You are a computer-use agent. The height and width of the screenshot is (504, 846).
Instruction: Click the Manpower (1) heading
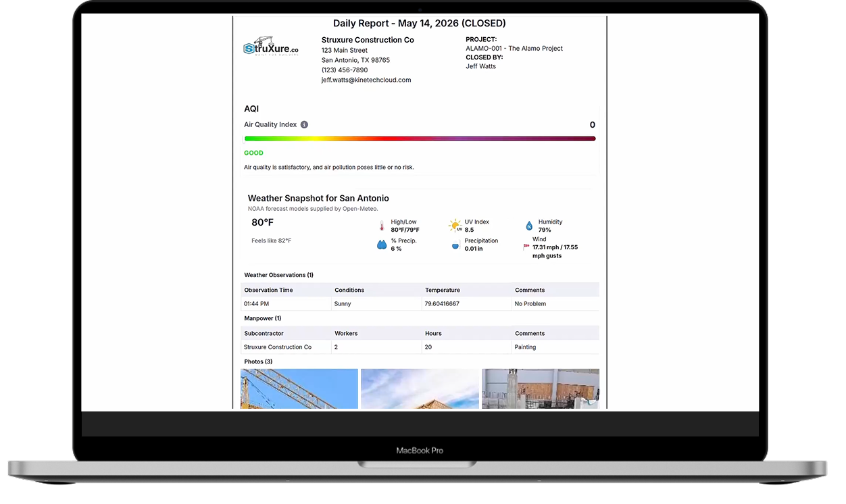(x=263, y=318)
